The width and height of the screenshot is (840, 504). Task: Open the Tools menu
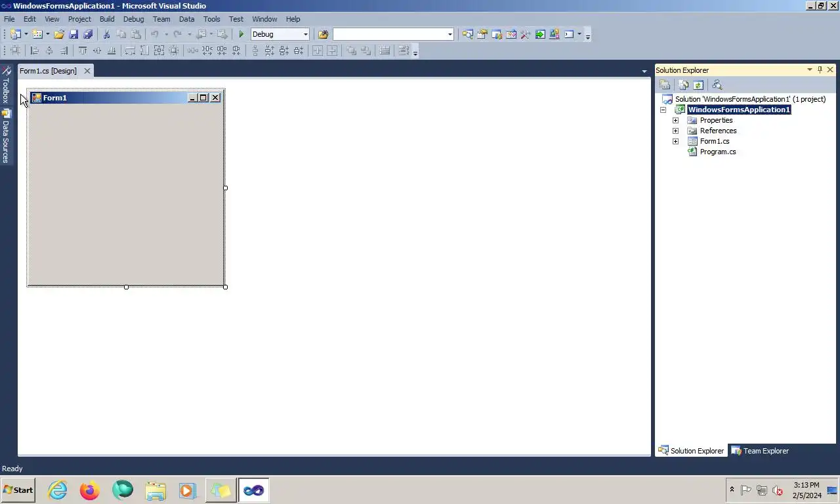pyautogui.click(x=211, y=19)
